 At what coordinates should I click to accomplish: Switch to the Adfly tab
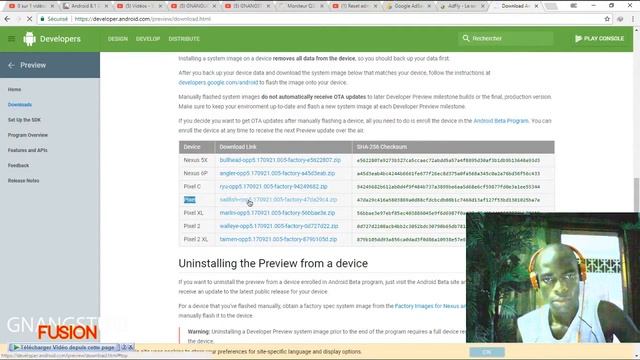pyautogui.click(x=462, y=6)
